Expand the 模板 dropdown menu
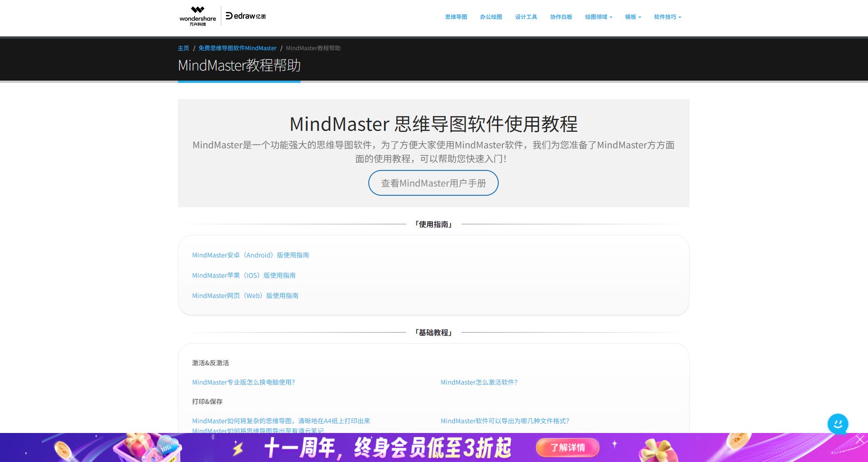This screenshot has height=462, width=868. click(633, 17)
